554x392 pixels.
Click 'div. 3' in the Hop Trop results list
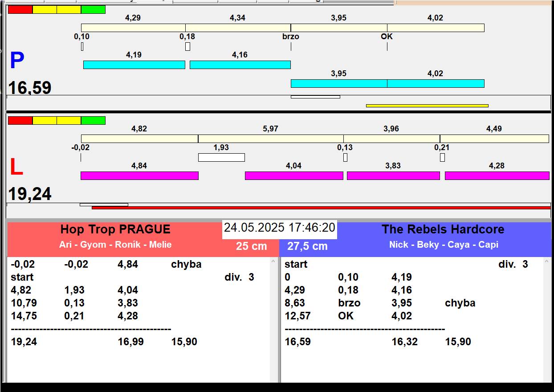239,277
